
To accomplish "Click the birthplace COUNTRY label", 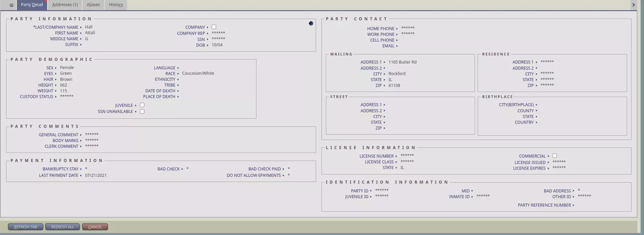I will coord(524,122).
